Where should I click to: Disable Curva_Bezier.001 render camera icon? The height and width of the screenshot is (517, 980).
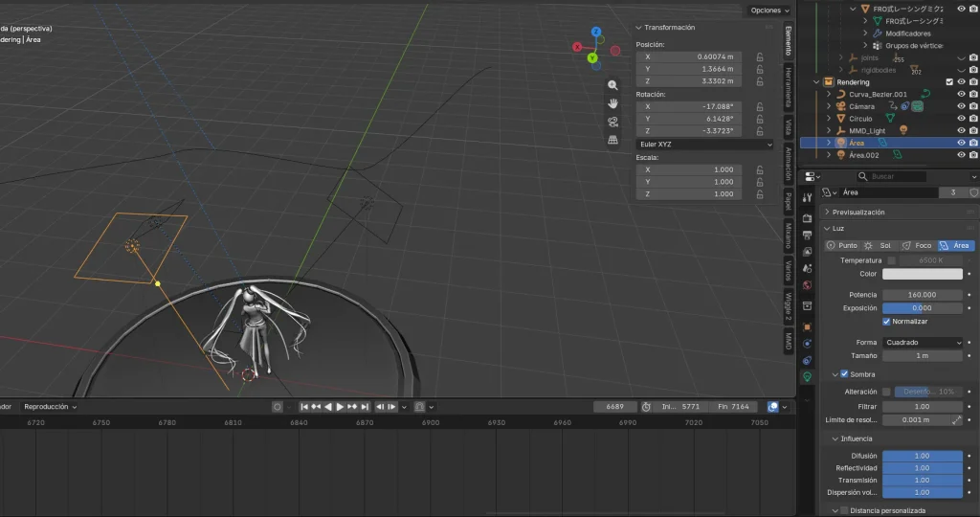(x=973, y=95)
